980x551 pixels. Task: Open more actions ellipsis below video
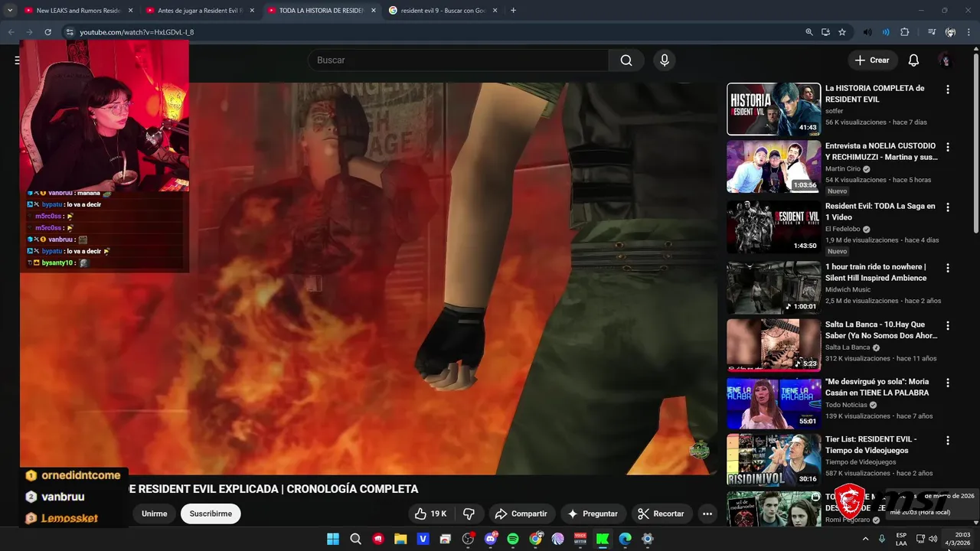pos(707,514)
